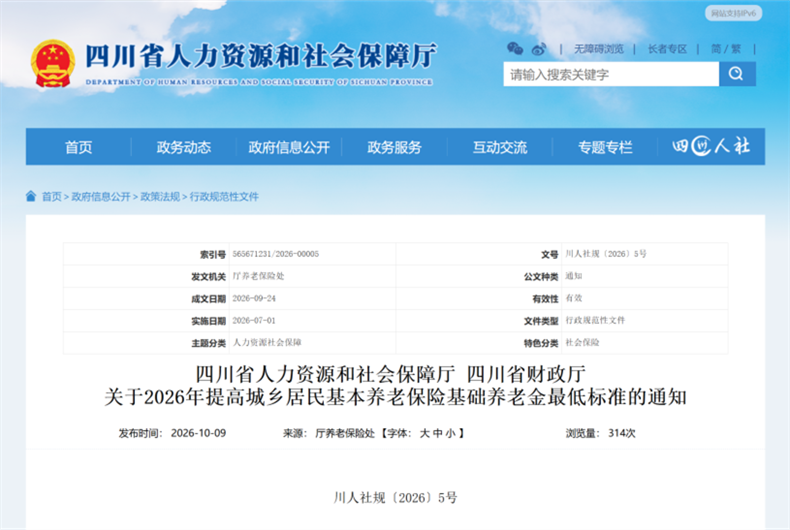Switch to simplified Chinese 简
The height and width of the screenshot is (530, 790).
715,49
